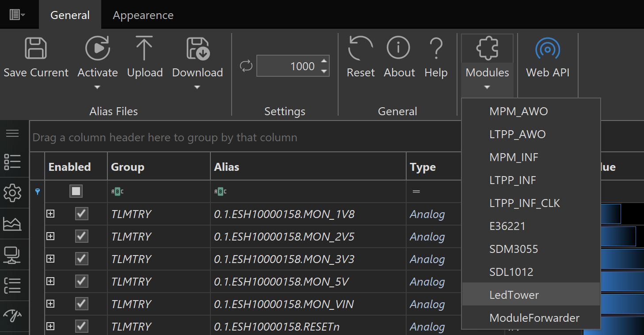This screenshot has width=644, height=335.
Task: Uncheck Enabled for the MON_1V8 row
Action: (81, 214)
